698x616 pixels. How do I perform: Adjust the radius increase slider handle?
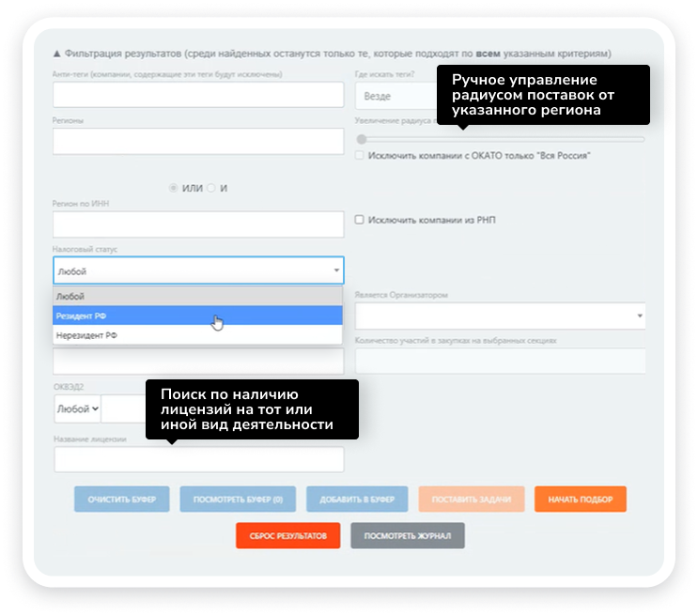click(x=361, y=139)
